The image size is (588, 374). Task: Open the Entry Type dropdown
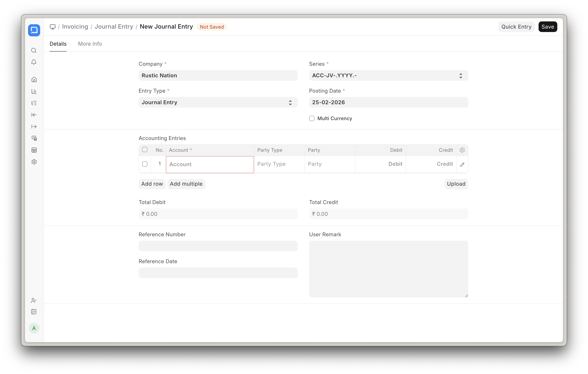(218, 102)
